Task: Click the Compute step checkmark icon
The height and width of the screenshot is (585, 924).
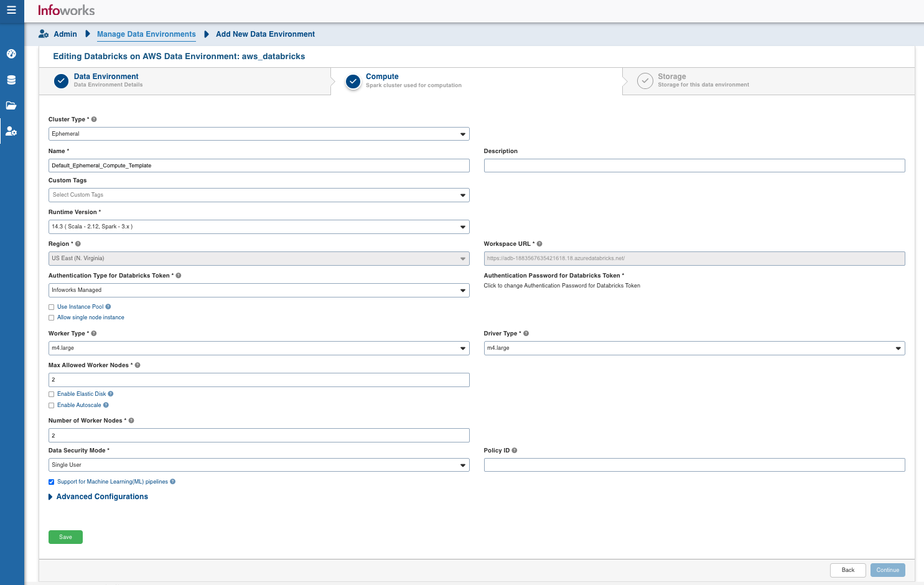Action: 353,81
